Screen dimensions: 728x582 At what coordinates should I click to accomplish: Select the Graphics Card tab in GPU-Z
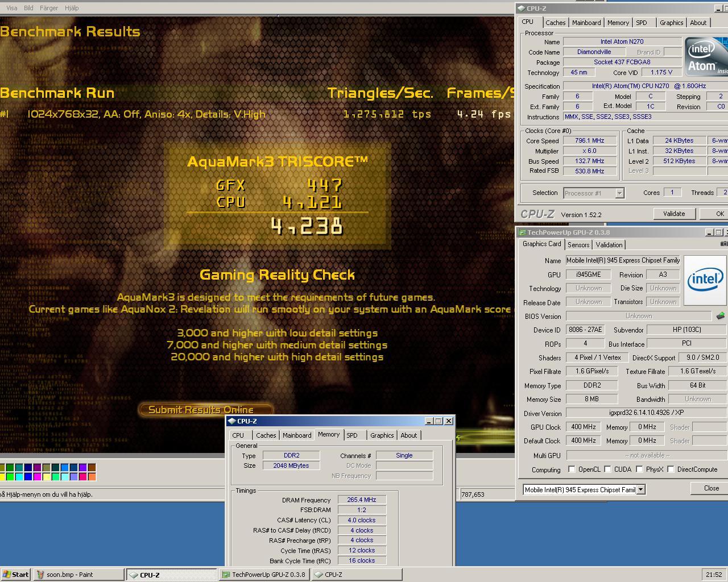tap(541, 244)
